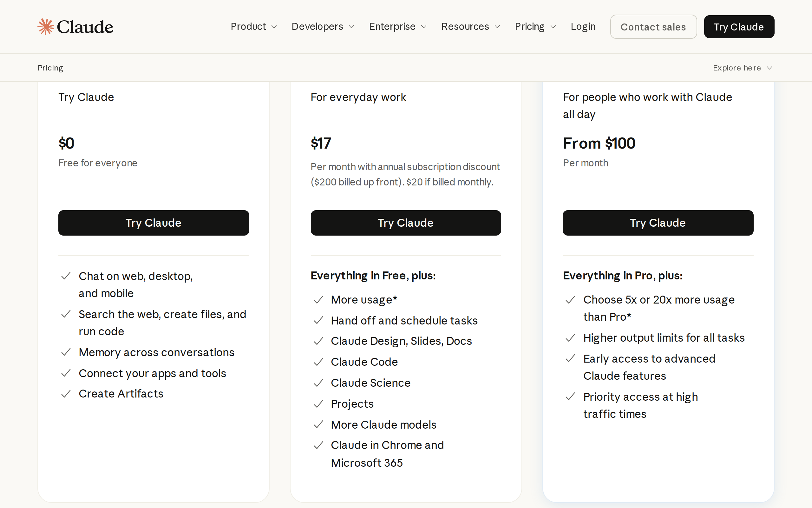Click the Create Artifacts feature text
This screenshot has width=812, height=508.
[x=121, y=393]
